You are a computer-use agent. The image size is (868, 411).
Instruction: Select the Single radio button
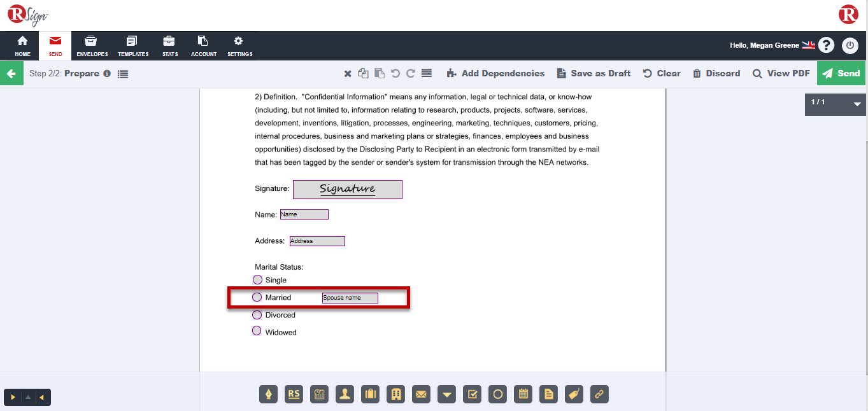(x=257, y=280)
